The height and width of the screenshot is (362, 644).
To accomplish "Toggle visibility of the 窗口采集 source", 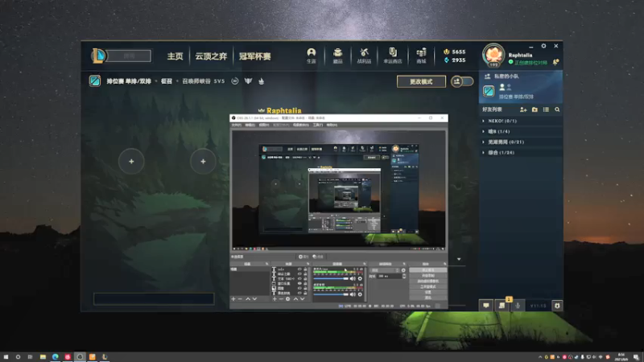I will (x=299, y=284).
